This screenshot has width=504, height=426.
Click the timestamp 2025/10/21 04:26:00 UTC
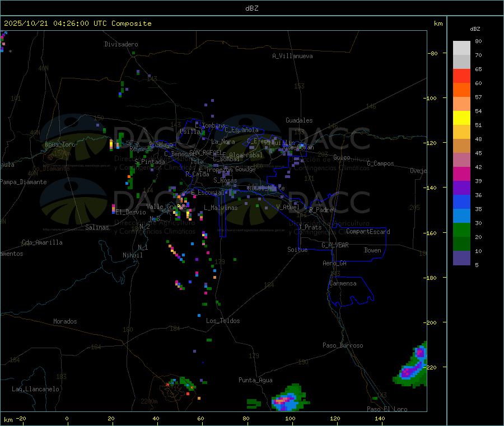point(55,24)
